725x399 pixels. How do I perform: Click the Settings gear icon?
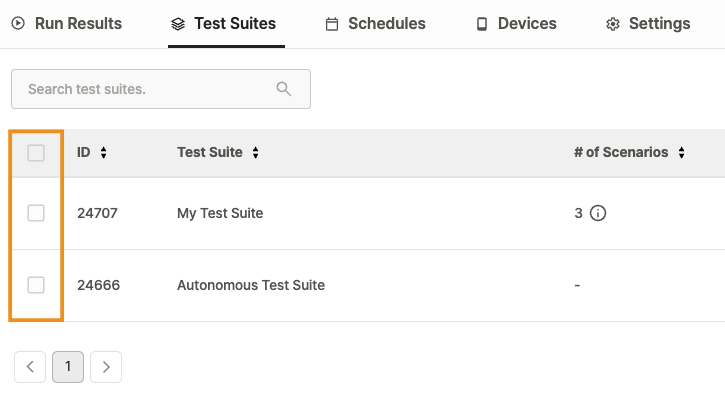613,24
